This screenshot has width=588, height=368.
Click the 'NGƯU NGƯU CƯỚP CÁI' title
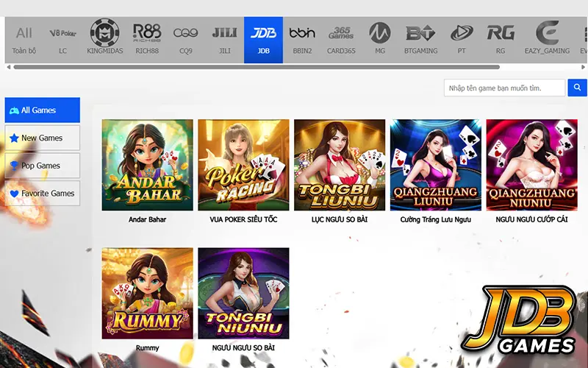(531, 219)
